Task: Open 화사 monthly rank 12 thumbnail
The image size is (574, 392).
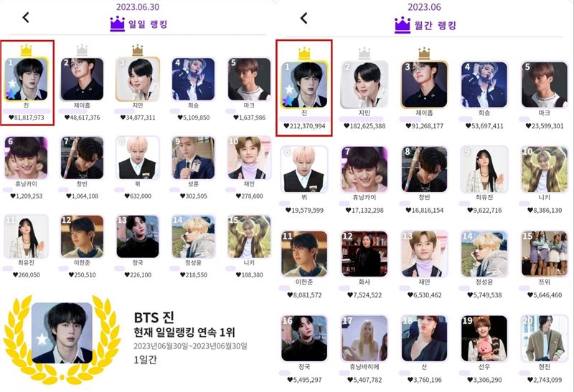Action: point(364,254)
